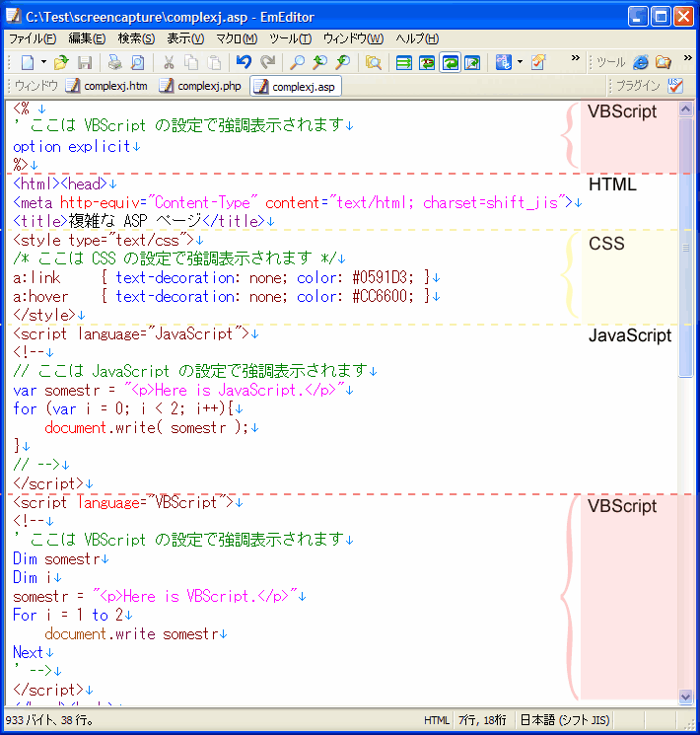Viewport: 700px width, 735px height.
Task: Open the 編集(E) menu
Action: tap(87, 38)
